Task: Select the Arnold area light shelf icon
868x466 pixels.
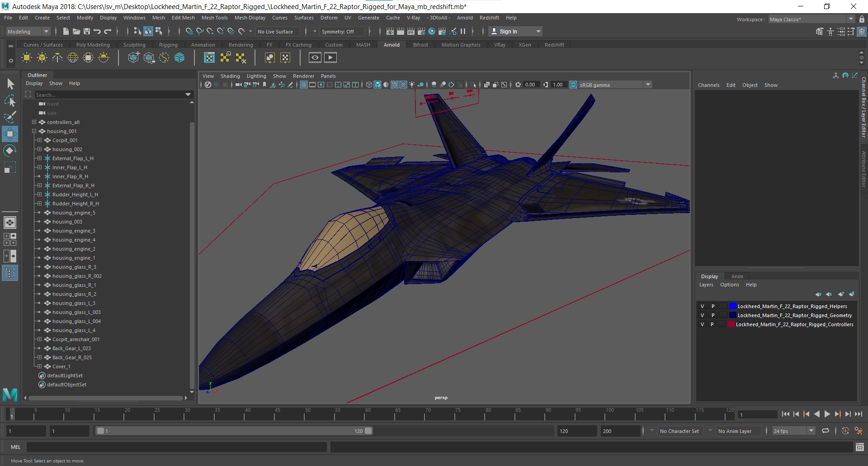Action: pyautogui.click(x=27, y=57)
